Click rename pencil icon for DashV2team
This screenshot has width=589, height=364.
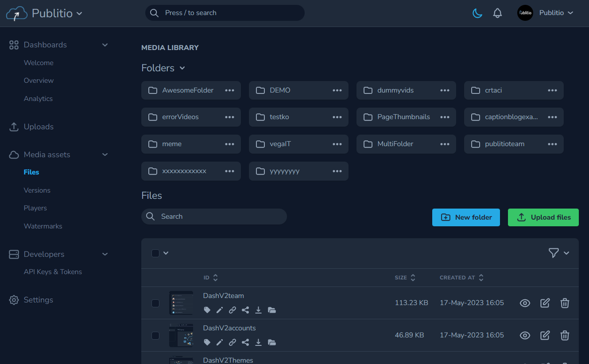pyautogui.click(x=220, y=310)
